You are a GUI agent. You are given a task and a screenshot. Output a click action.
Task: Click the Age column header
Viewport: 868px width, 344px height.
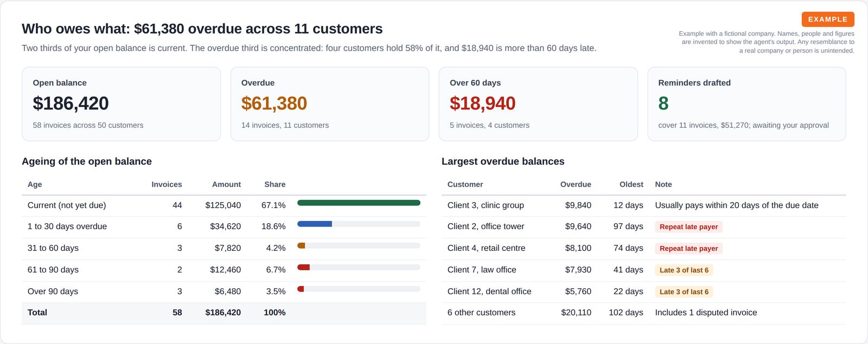click(x=35, y=184)
